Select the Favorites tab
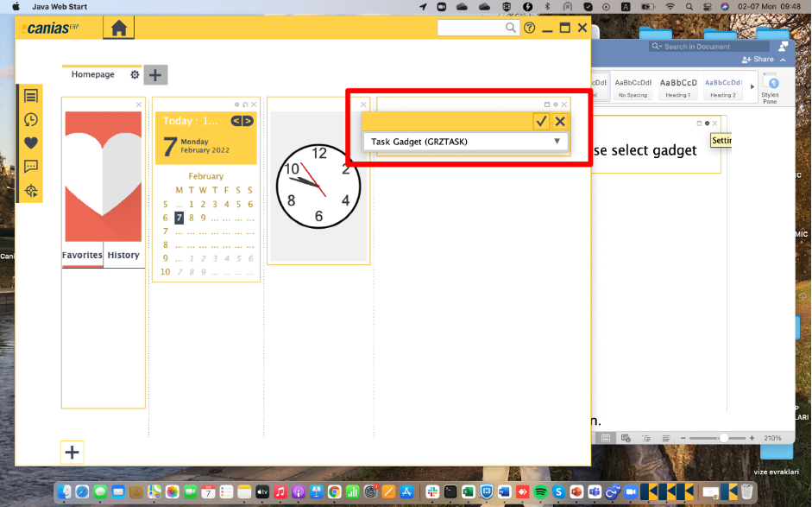Image resolution: width=812 pixels, height=507 pixels. coord(82,256)
